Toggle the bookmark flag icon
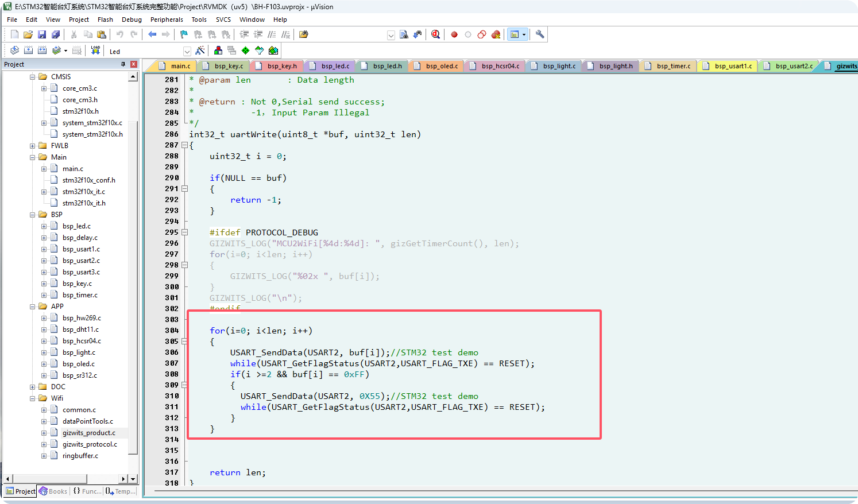This screenshot has height=504, width=858. (x=184, y=34)
